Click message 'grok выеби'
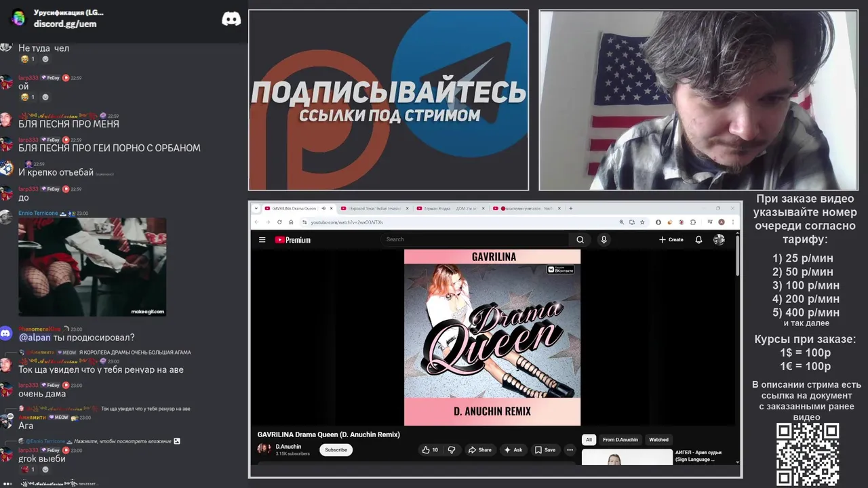The width and height of the screenshot is (868, 488). [42, 459]
